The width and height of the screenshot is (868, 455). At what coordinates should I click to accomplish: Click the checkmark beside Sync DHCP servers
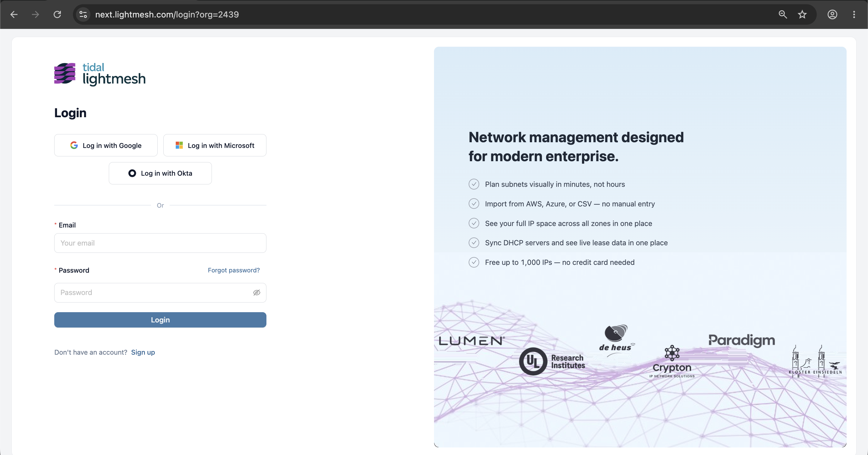coord(474,243)
